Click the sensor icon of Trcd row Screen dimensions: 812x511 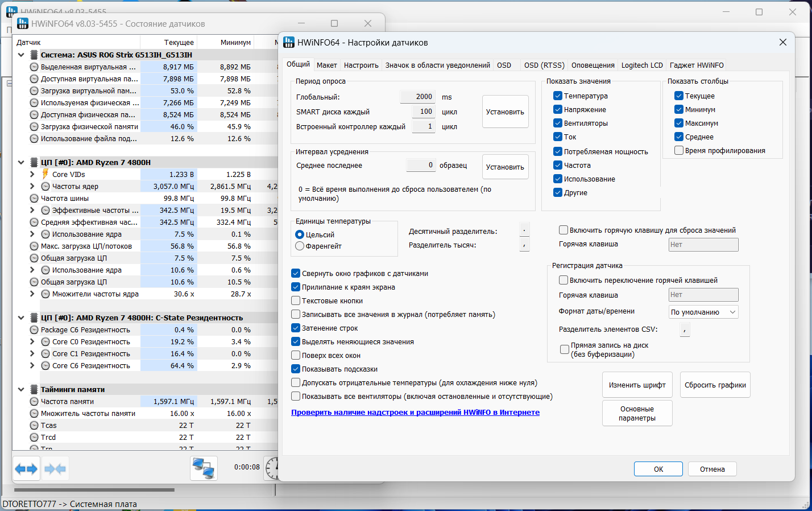point(34,438)
